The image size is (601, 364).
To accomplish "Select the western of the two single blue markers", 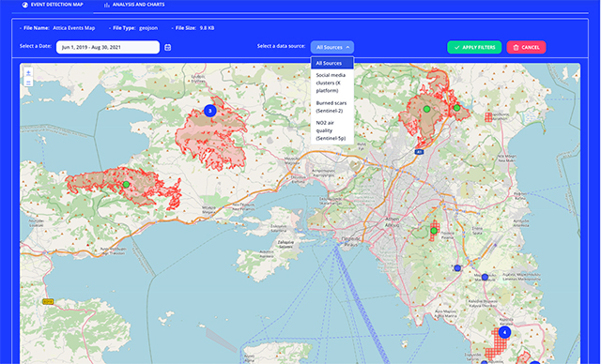I will click(x=457, y=268).
